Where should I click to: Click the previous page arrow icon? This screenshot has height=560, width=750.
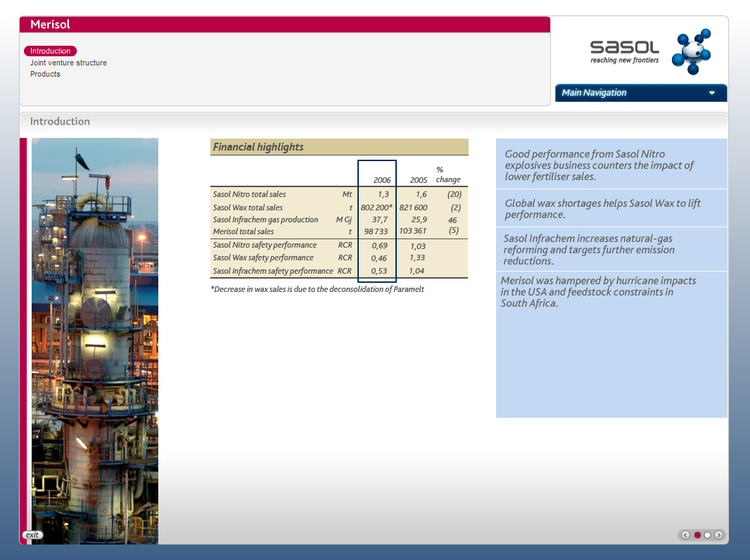point(686,535)
